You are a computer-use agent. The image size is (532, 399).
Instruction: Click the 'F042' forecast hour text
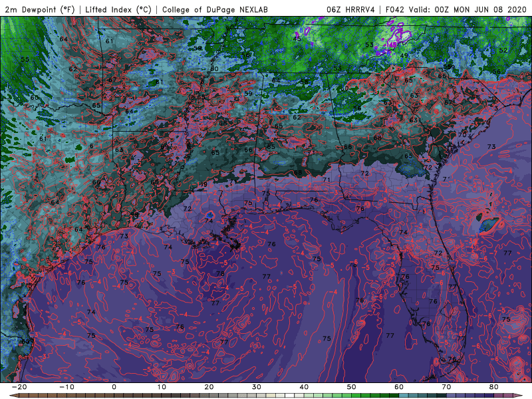coord(395,9)
